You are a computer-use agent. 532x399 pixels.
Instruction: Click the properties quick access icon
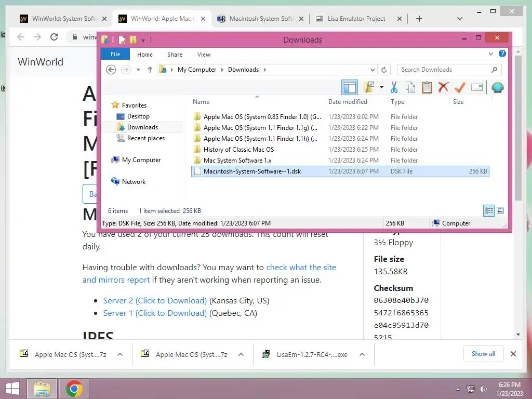pos(122,39)
